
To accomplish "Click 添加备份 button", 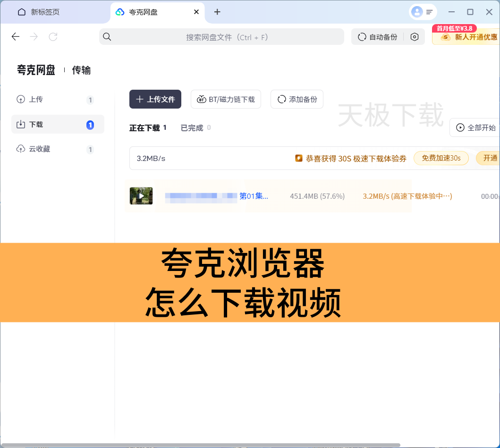I will click(x=297, y=99).
